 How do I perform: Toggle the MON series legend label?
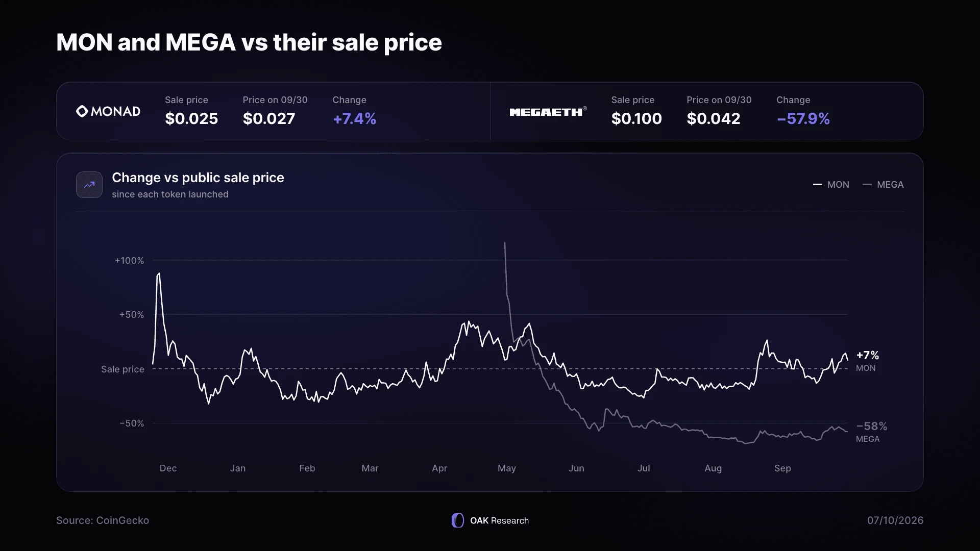838,185
